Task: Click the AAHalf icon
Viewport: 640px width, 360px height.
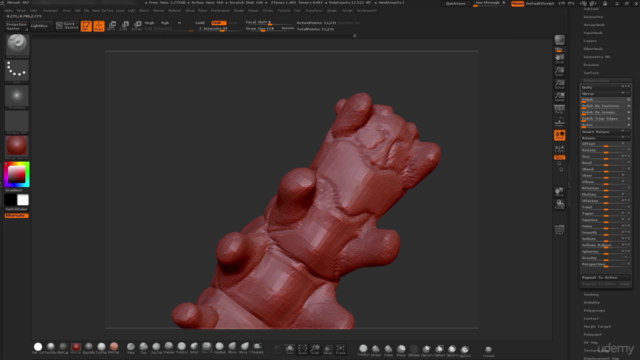Action: click(559, 97)
